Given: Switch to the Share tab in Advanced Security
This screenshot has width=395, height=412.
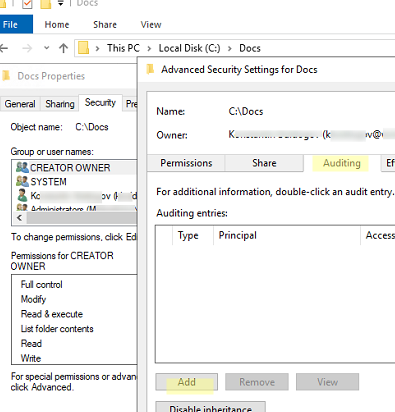Looking at the screenshot, I should (264, 163).
